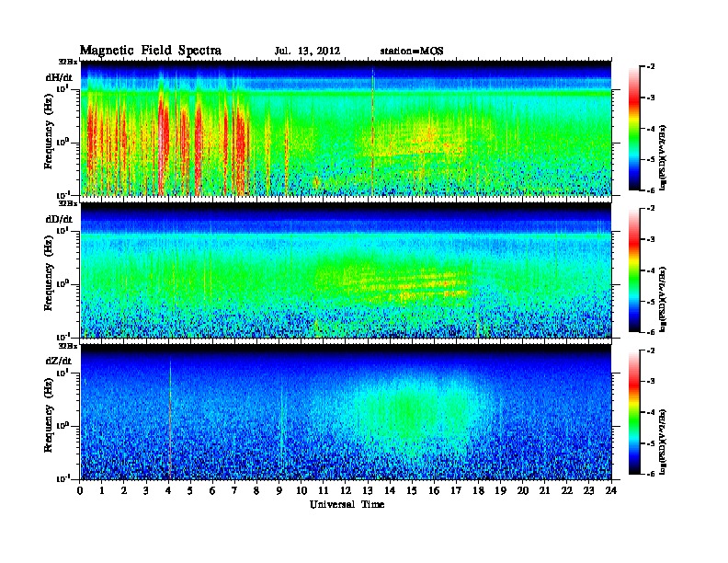Select the date "Jul. 13, 2012"

307,51
